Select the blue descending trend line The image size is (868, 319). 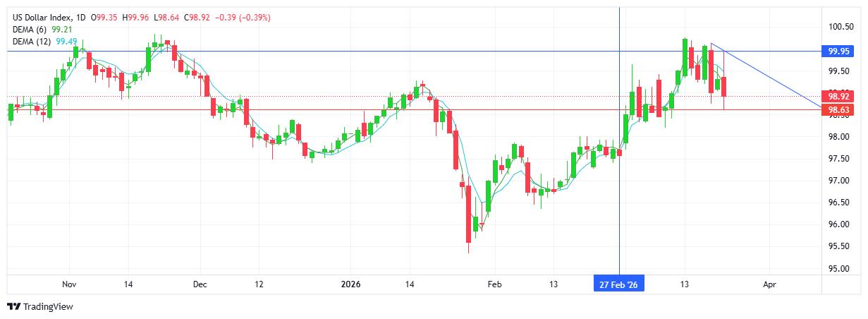769,76
